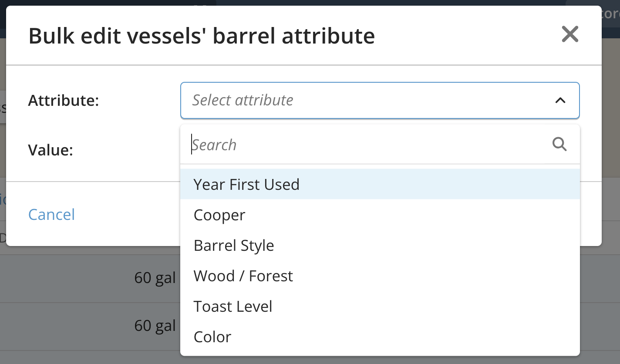Close the bulk edit dialog with X
Viewport: 620px width, 364px height.
tap(569, 34)
